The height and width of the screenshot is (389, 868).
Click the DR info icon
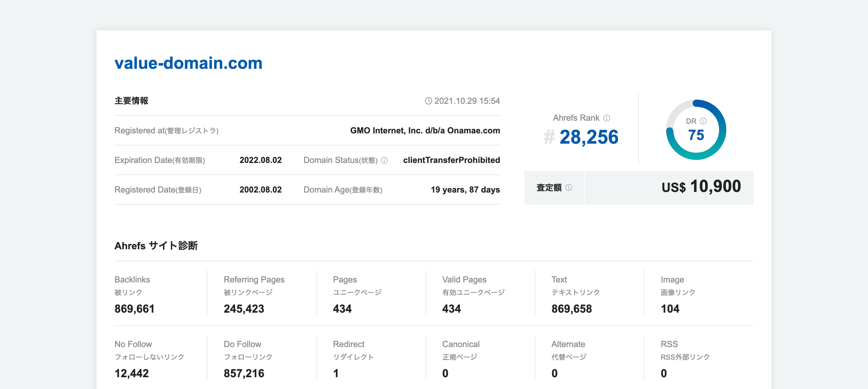click(703, 121)
